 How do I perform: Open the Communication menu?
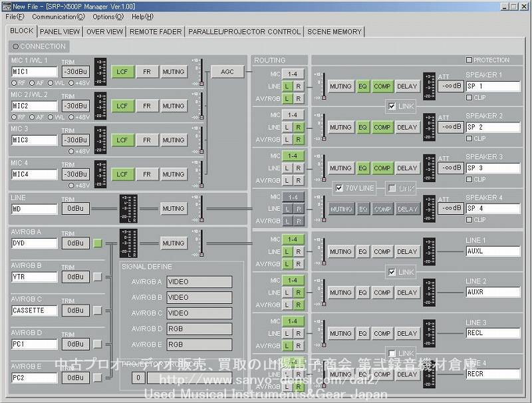[59, 17]
